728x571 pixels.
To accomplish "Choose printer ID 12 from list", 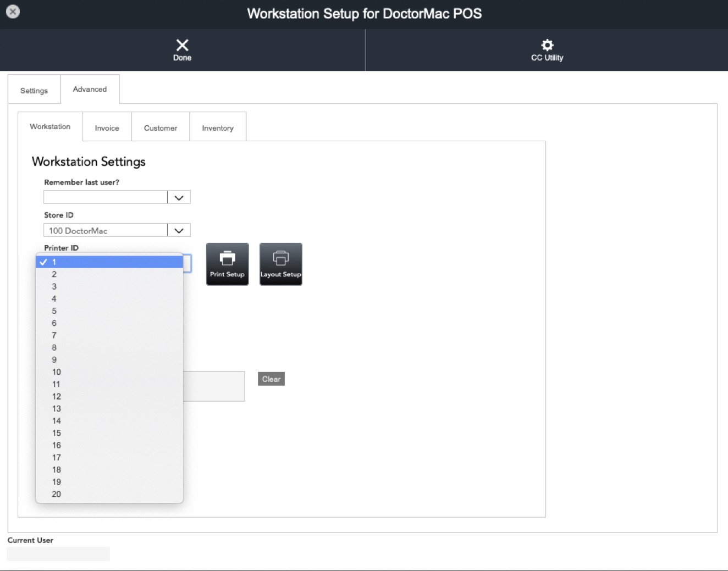I will (109, 396).
